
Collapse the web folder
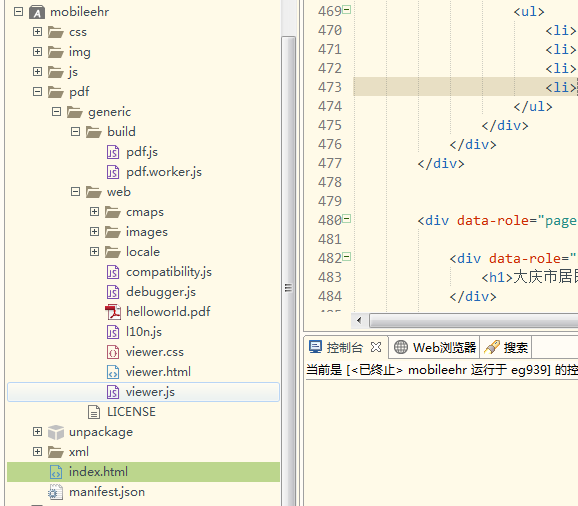tap(75, 192)
